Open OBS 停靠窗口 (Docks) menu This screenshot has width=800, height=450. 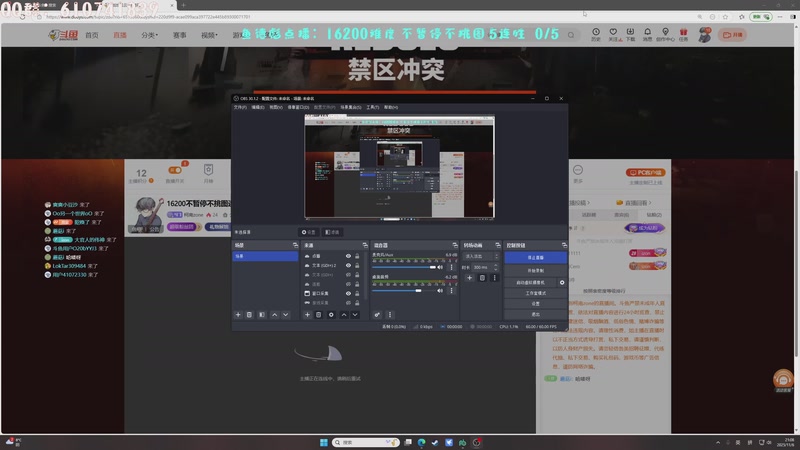tap(298, 107)
